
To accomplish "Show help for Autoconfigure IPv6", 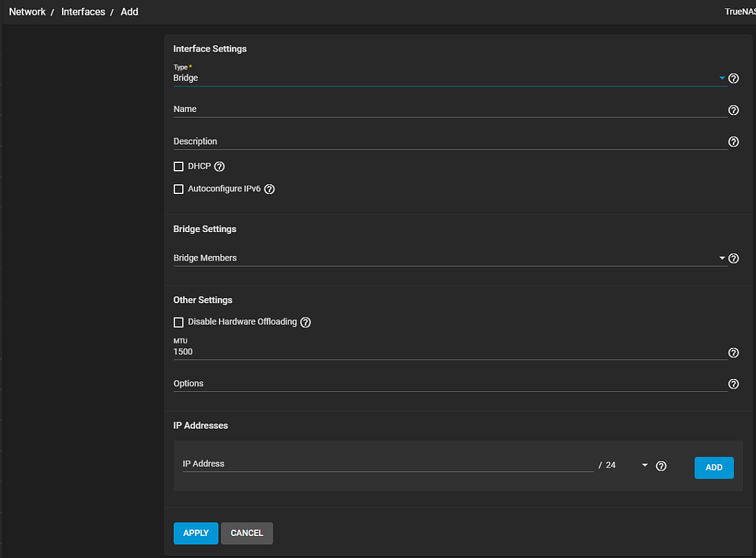I will point(269,189).
